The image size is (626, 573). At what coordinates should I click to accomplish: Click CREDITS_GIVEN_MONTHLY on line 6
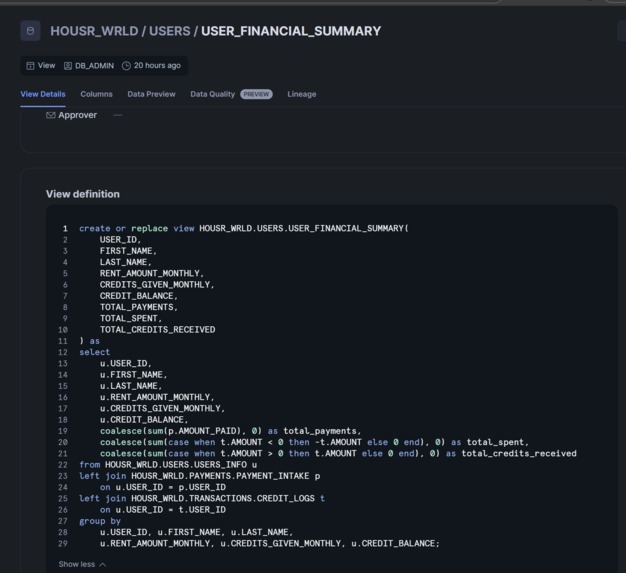click(x=155, y=285)
